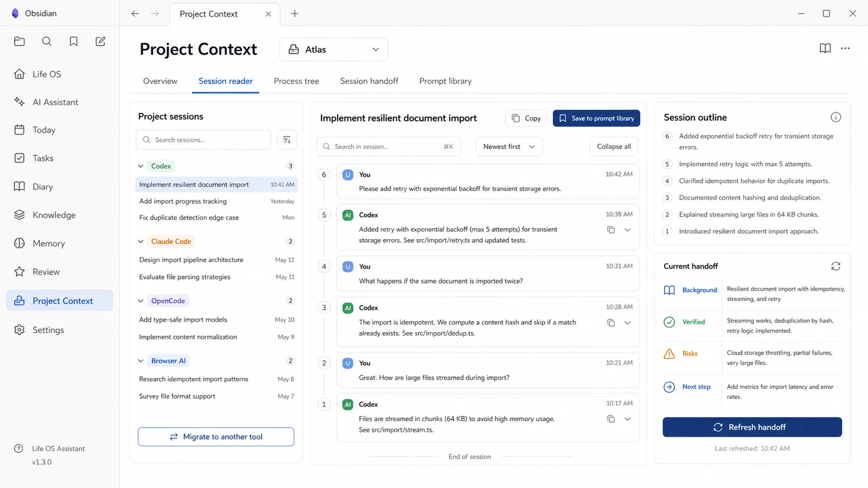Open Add import progress tracking session

(216, 201)
